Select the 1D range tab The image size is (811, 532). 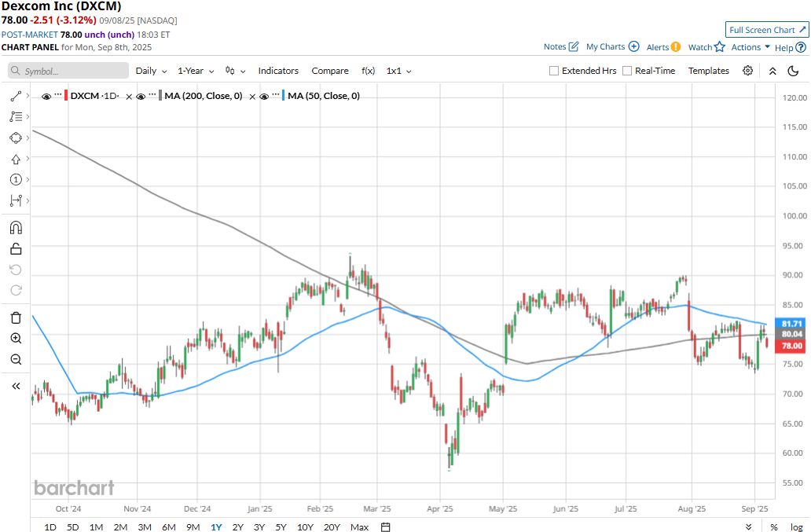(x=50, y=526)
